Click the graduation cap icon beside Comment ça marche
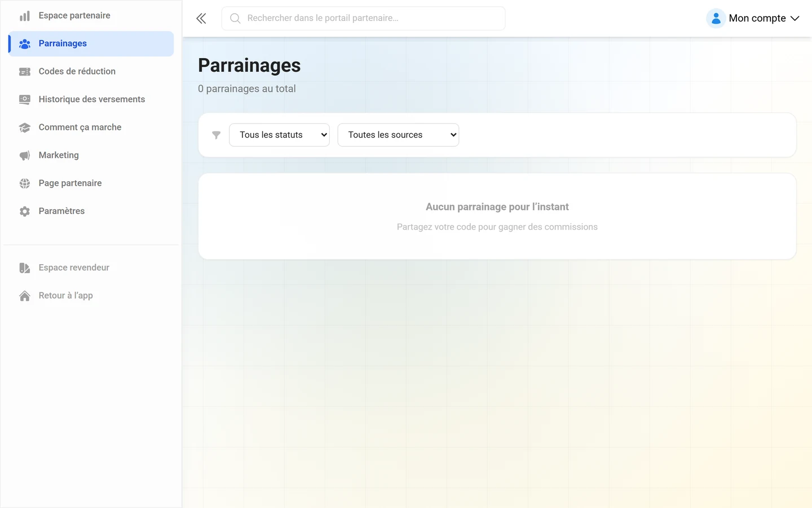 pos(25,128)
